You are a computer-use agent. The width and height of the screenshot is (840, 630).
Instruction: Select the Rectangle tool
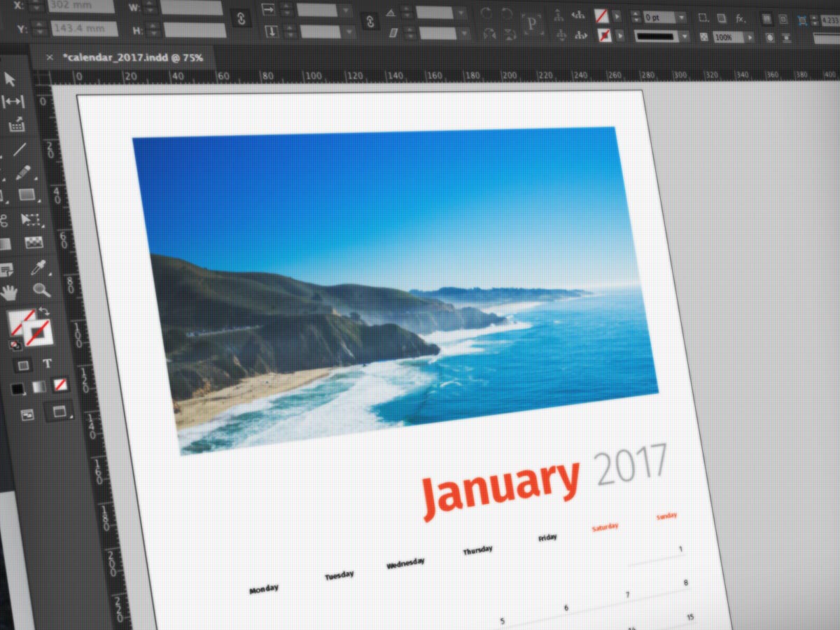(x=27, y=195)
